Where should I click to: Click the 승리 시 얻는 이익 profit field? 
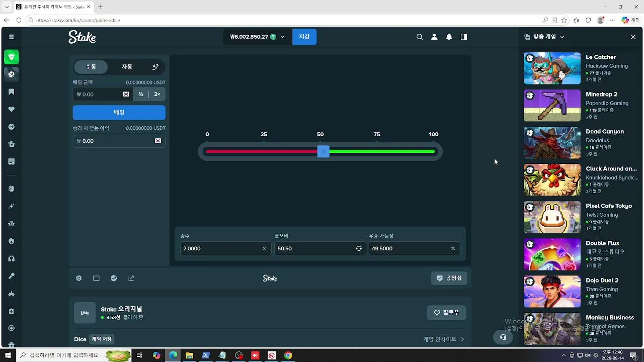[x=119, y=141]
